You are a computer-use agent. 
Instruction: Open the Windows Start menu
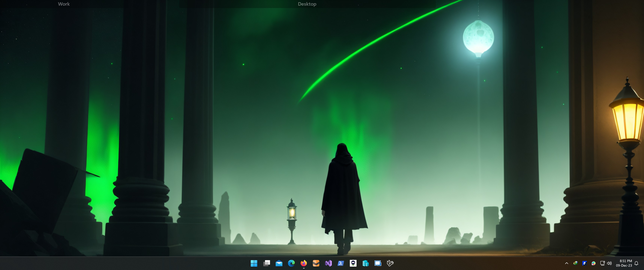click(x=254, y=263)
